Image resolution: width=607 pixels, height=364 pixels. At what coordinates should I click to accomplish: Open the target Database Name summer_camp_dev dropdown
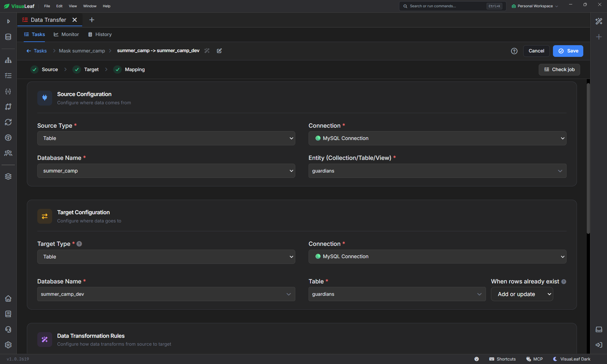coord(166,294)
